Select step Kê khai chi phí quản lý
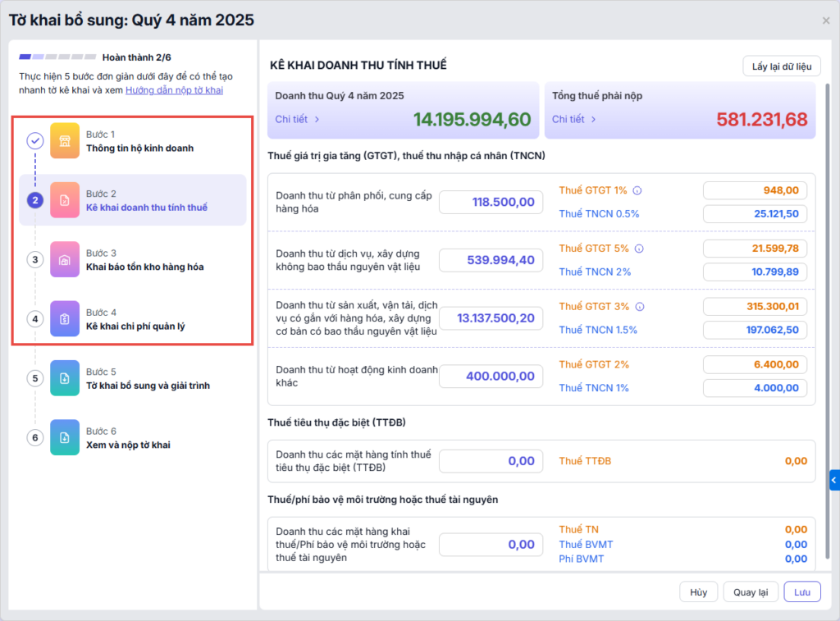 click(135, 326)
